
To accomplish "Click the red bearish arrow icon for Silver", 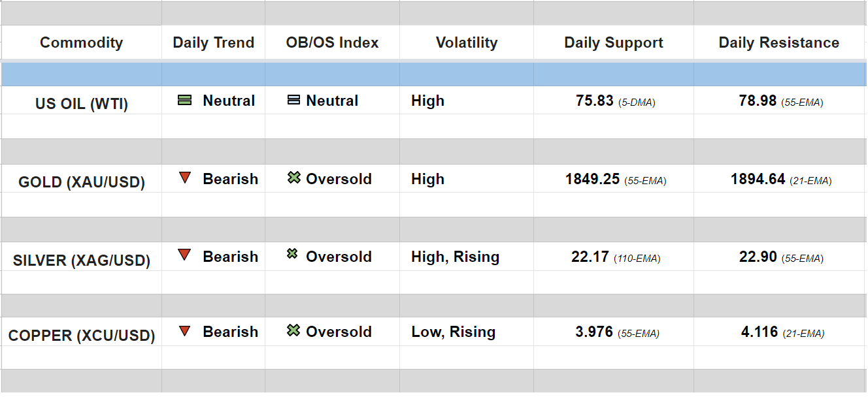I will pyautogui.click(x=185, y=255).
